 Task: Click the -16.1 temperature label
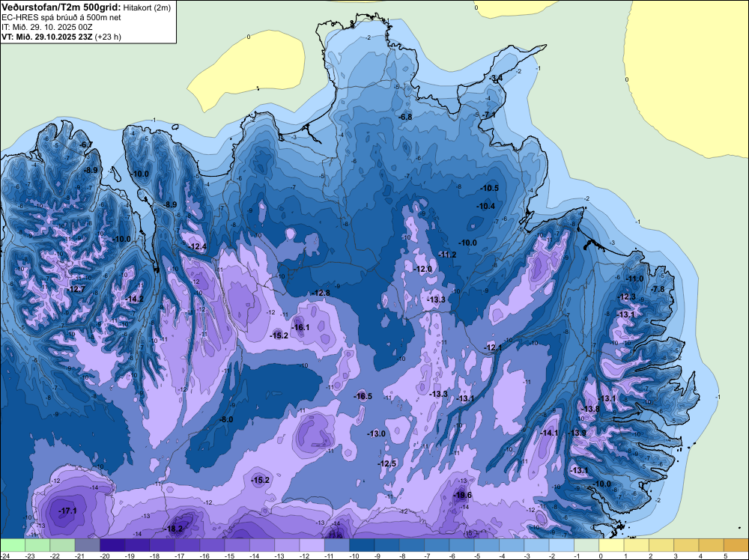click(x=300, y=327)
